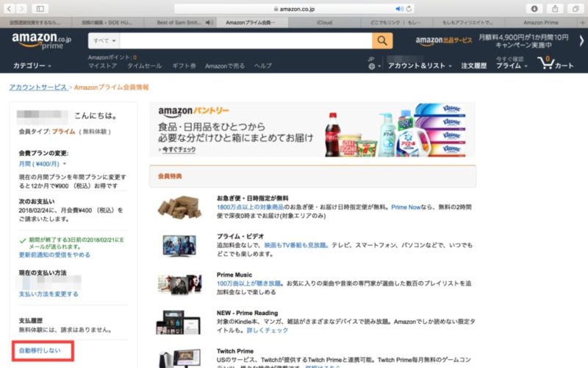The width and height of the screenshot is (588, 368).
Task: Click the Prime Now link
Action: pyautogui.click(x=406, y=207)
